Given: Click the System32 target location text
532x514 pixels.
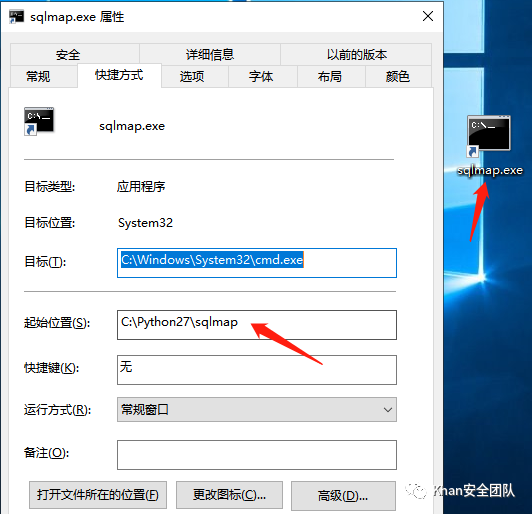Looking at the screenshot, I should 145,223.
